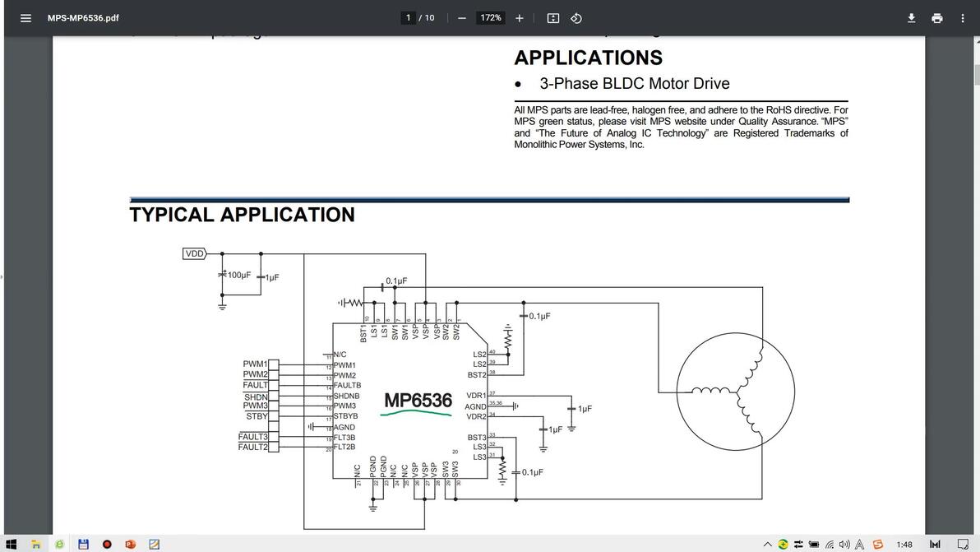Open the more actions three-dot menu

click(963, 18)
